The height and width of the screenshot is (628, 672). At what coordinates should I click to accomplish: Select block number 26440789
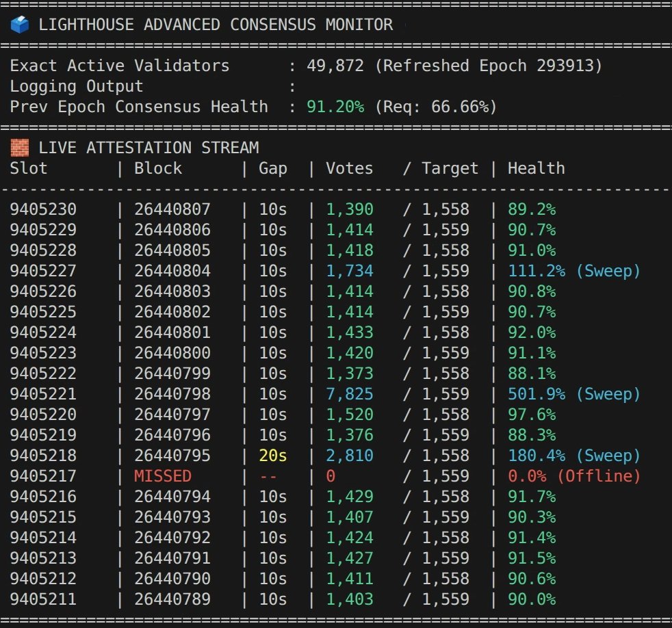point(172,599)
